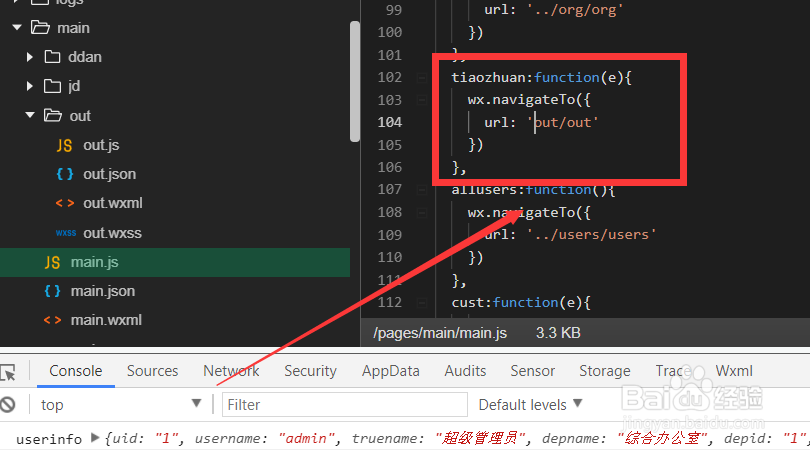Viewport: 810px width, 451px height.
Task: Open the out.wxml file
Action: 113,203
